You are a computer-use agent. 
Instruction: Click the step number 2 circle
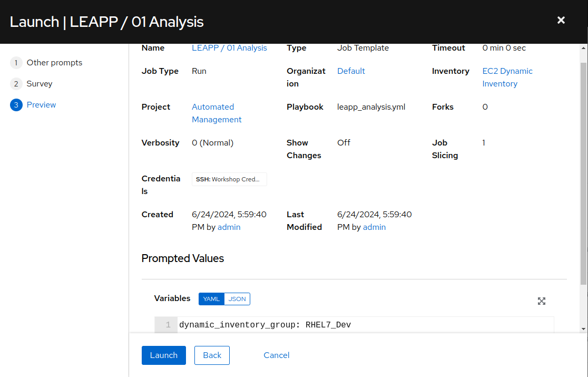pos(16,84)
